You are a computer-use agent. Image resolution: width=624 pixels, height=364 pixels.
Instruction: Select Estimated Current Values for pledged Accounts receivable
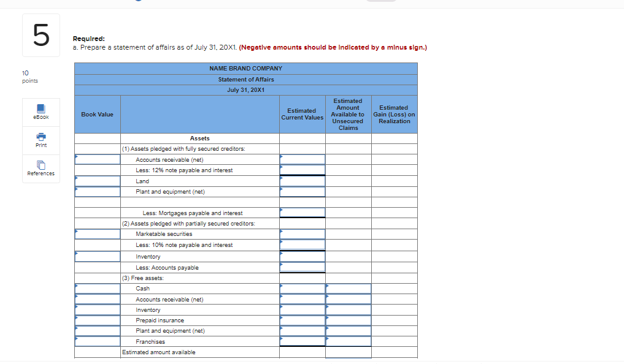(x=302, y=159)
